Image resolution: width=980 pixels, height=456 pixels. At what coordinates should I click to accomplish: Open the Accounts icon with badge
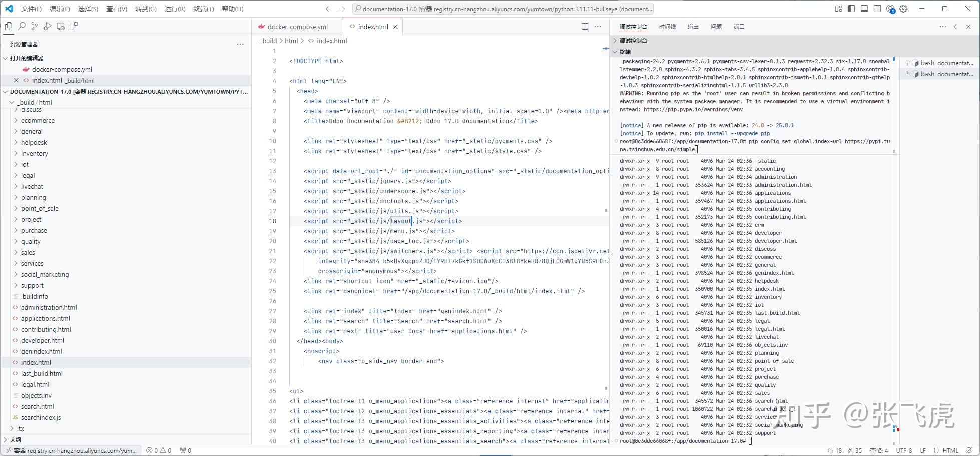[890, 9]
